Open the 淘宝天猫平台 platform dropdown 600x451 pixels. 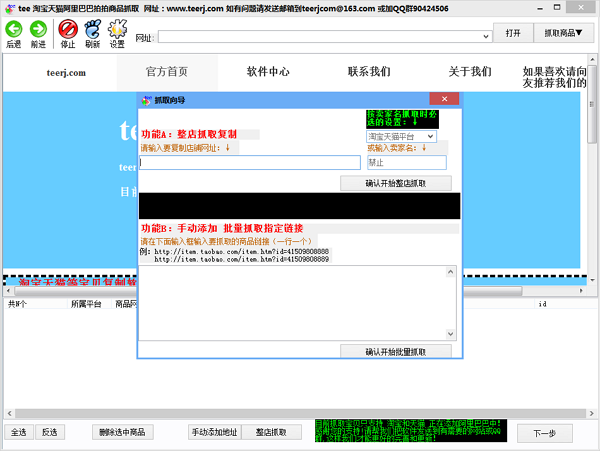click(x=401, y=137)
